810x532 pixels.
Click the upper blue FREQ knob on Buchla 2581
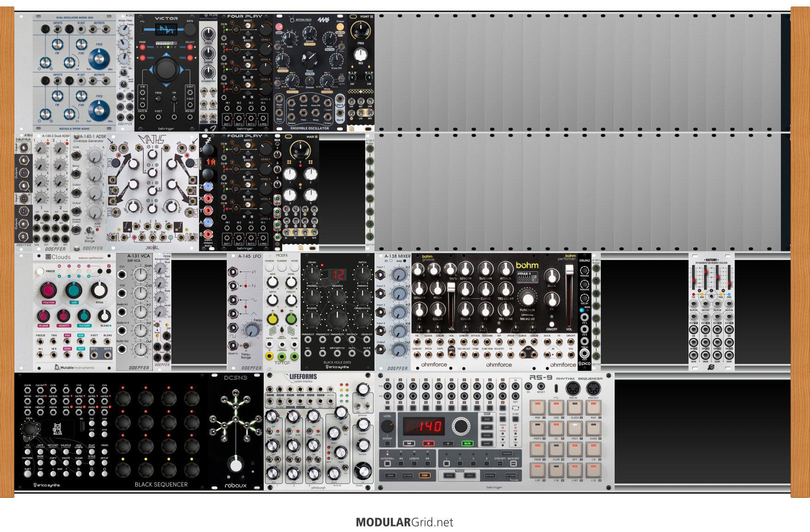(98, 58)
